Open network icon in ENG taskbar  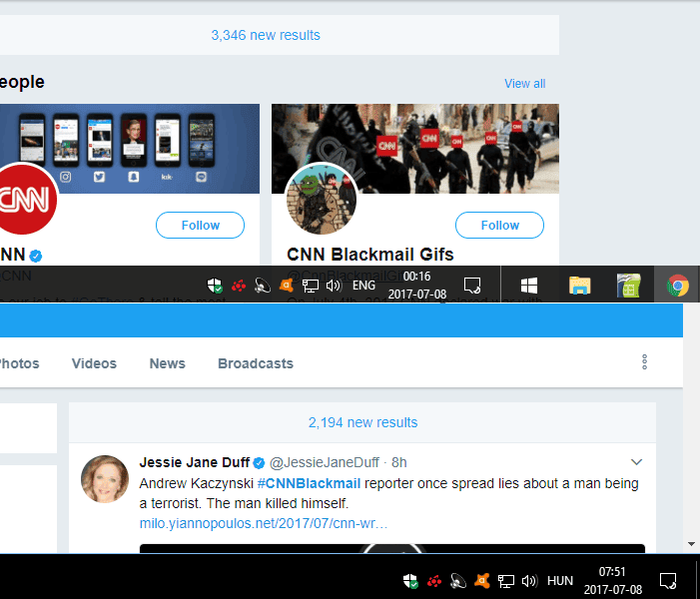point(311,286)
